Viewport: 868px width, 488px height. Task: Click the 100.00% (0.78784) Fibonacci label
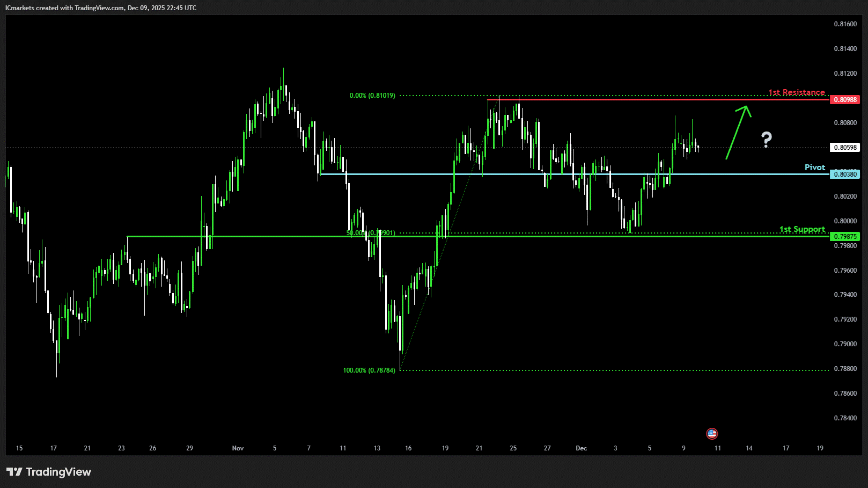[x=369, y=370]
